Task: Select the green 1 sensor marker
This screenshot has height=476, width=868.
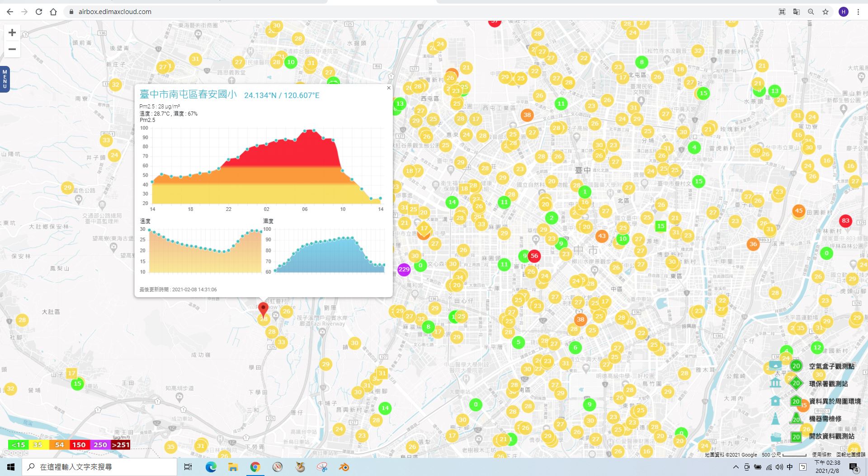Action: [x=585, y=191]
